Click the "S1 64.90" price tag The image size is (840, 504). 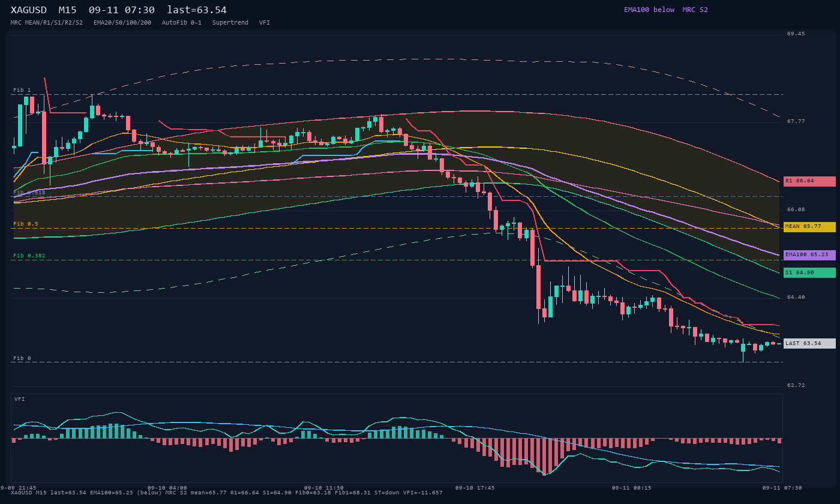(x=809, y=273)
